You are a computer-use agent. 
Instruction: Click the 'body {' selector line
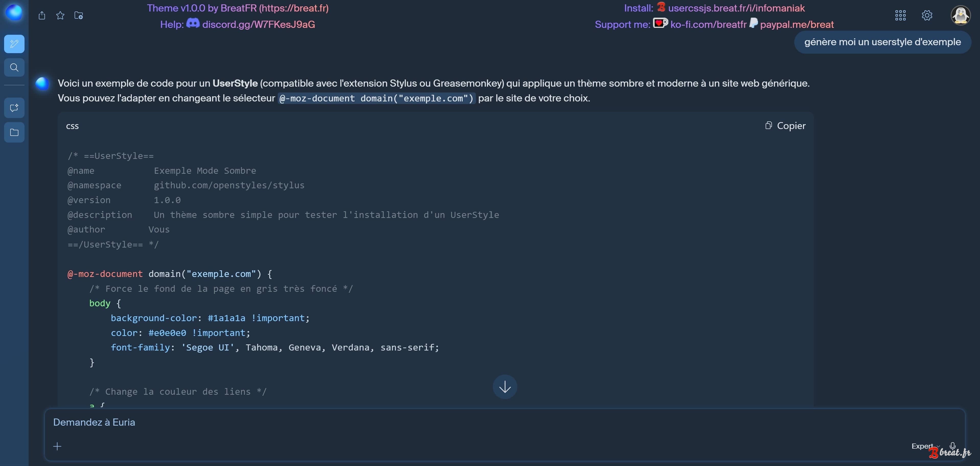point(105,303)
